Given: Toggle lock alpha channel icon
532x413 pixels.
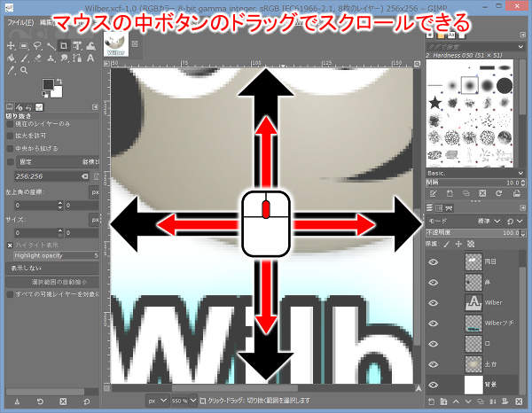Looking at the screenshot, I should [x=471, y=244].
